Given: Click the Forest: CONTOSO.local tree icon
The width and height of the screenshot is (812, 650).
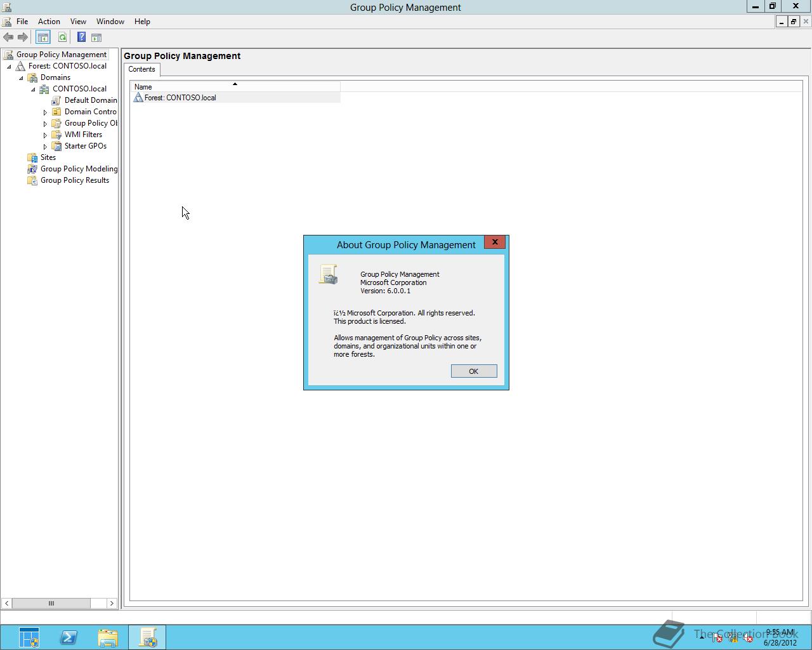Looking at the screenshot, I should point(21,66).
